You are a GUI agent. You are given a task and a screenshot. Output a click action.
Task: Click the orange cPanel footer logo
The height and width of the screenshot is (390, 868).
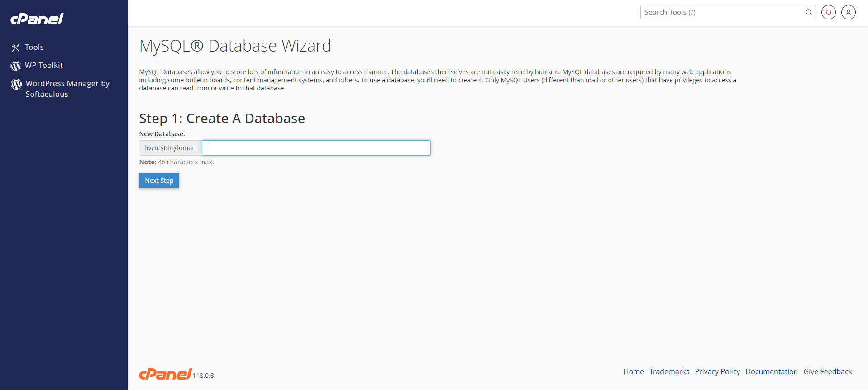click(165, 374)
